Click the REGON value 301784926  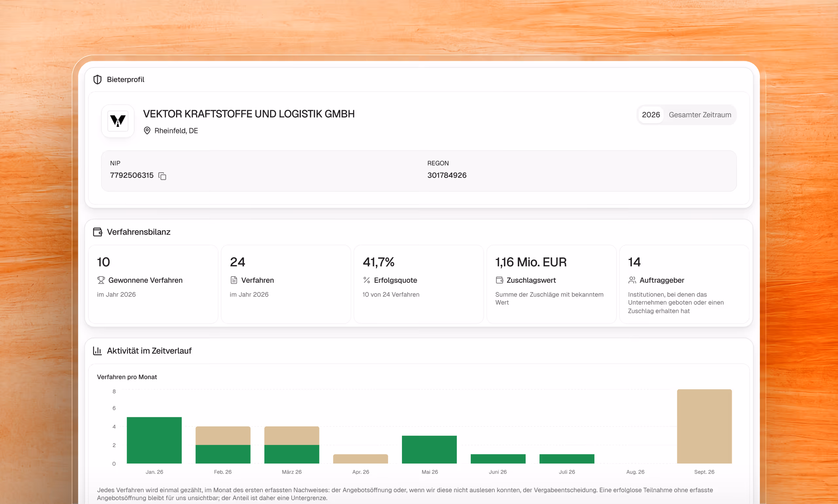pyautogui.click(x=447, y=175)
